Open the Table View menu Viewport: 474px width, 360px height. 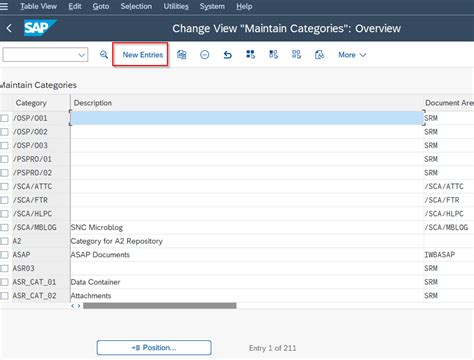click(38, 6)
